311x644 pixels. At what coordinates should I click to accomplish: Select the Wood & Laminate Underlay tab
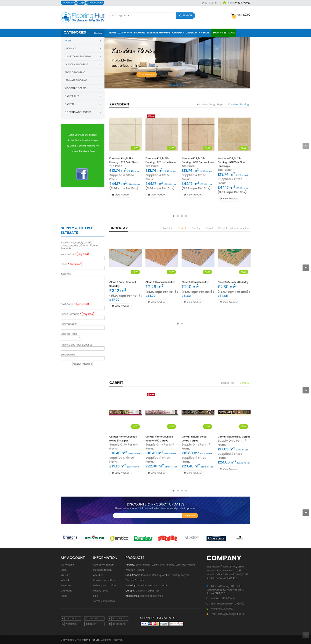pyautogui.click(x=233, y=228)
